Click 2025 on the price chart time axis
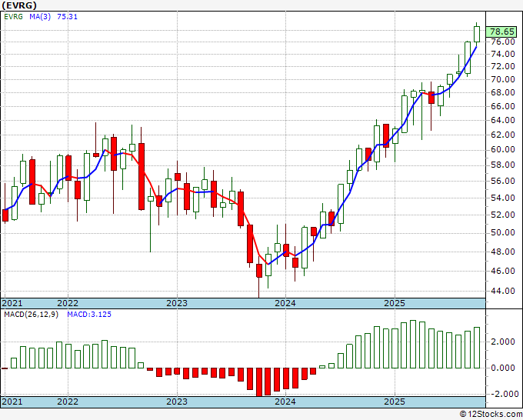Screen dimensions: 523x420 395,303
